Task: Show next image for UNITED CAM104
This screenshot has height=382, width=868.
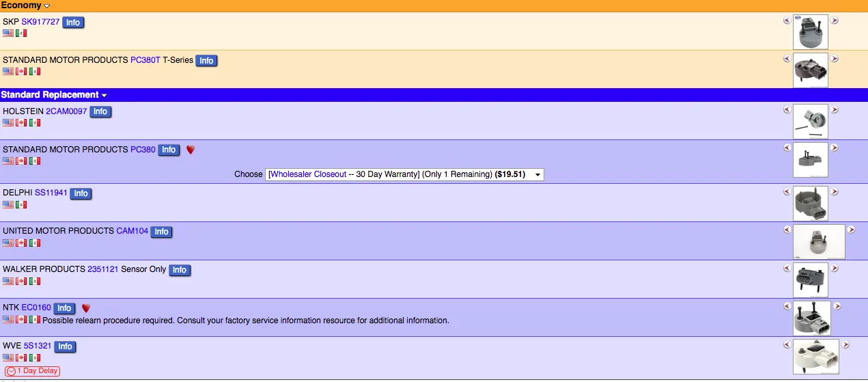Action: (x=852, y=230)
